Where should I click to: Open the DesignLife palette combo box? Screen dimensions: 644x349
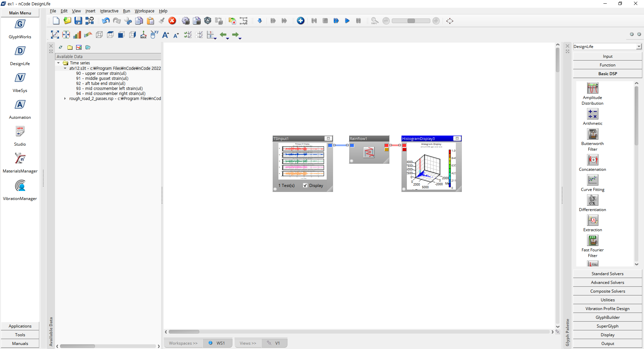pyautogui.click(x=607, y=47)
